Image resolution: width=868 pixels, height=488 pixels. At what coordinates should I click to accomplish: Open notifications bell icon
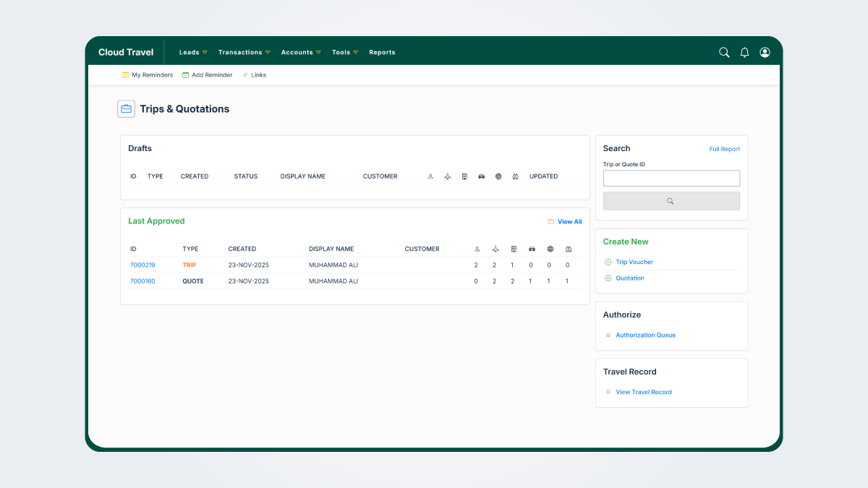pyautogui.click(x=744, y=53)
